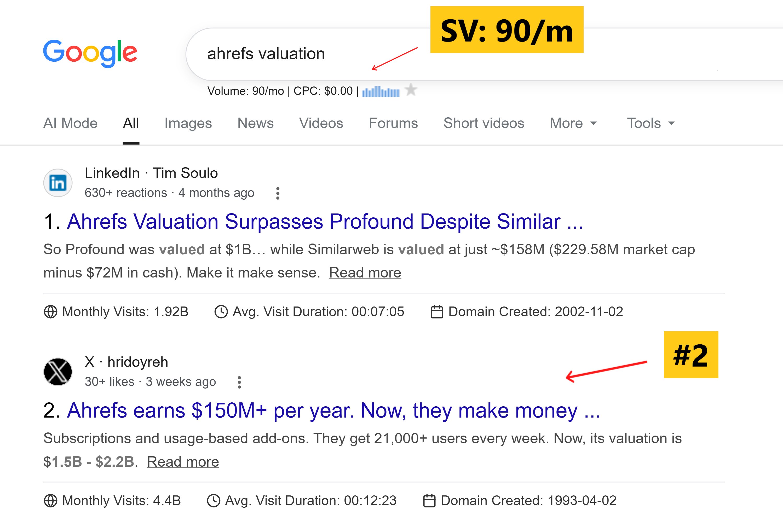Open the X result's three-dot menu

239,382
